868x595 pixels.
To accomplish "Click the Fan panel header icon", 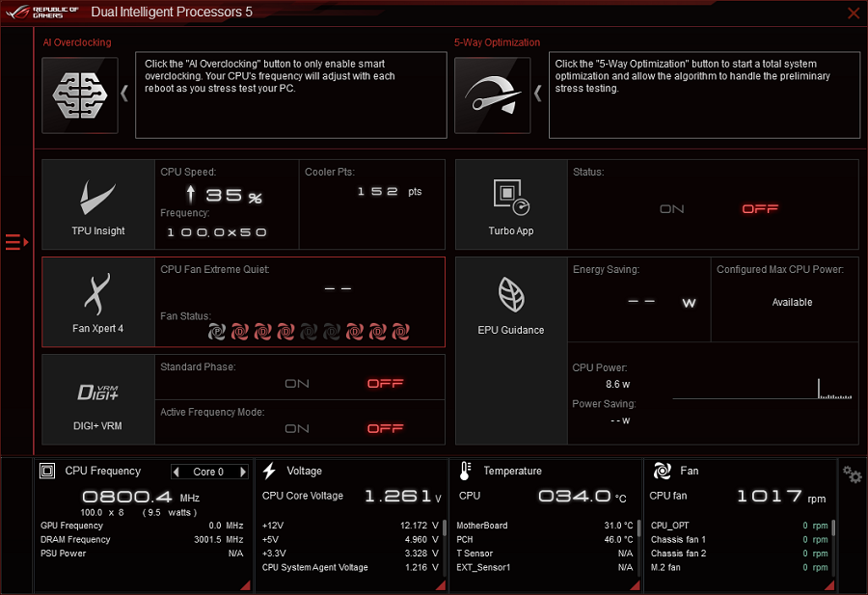I will pos(662,471).
